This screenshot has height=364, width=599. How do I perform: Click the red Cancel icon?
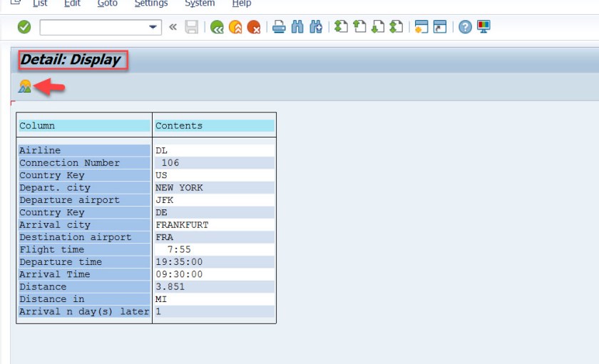coord(254,27)
